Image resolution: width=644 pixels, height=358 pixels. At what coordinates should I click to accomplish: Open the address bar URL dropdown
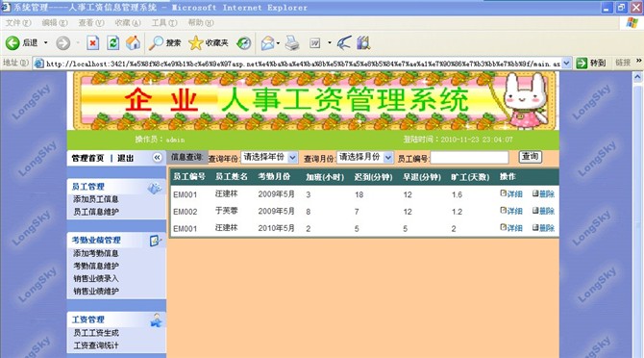pyautogui.click(x=566, y=64)
